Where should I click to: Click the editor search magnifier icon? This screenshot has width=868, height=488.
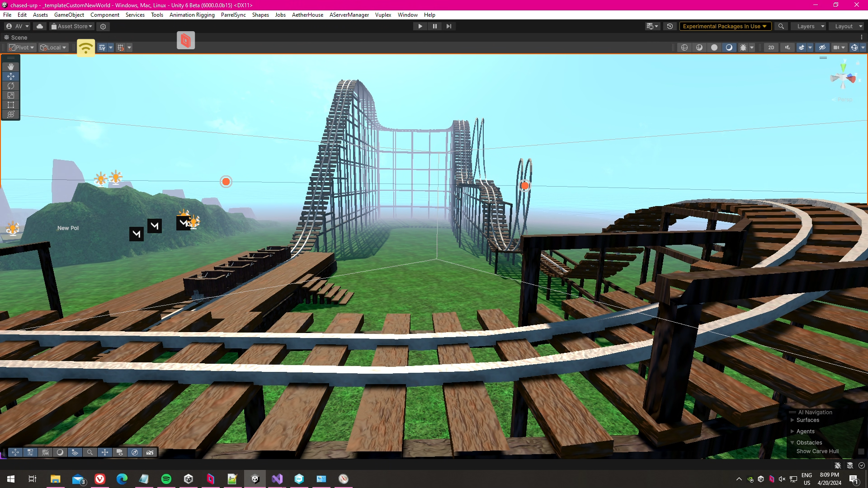coord(781,26)
